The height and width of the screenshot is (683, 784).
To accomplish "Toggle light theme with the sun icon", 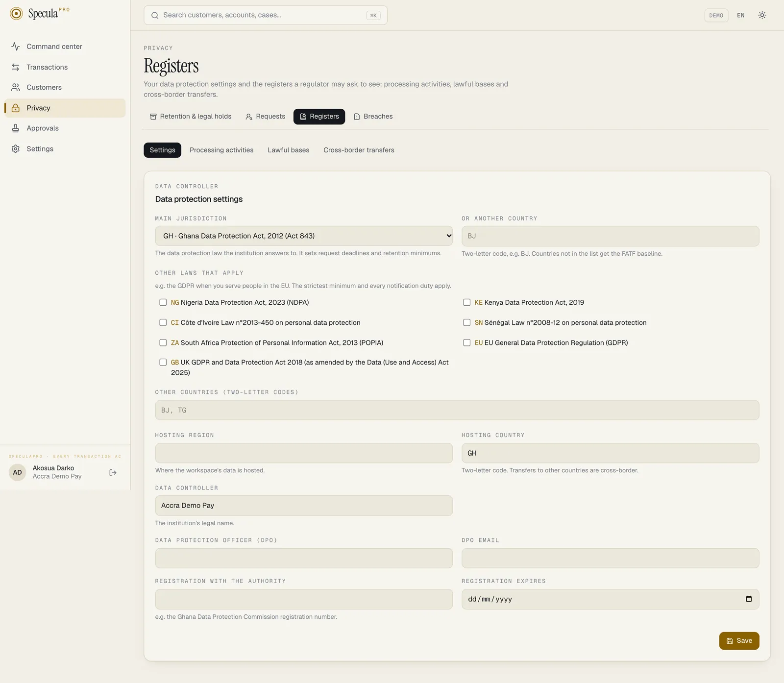I will [x=762, y=15].
